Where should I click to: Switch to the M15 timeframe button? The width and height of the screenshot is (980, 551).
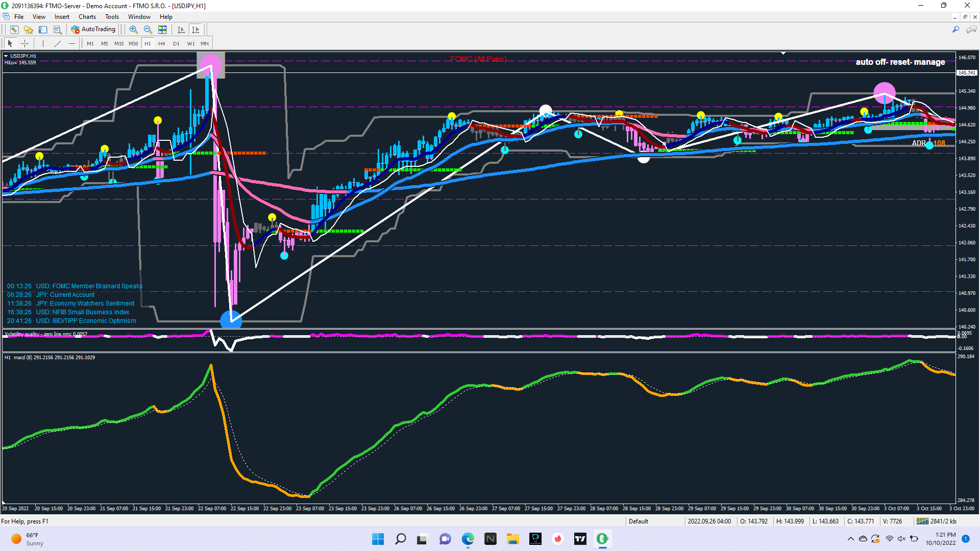pyautogui.click(x=119, y=44)
